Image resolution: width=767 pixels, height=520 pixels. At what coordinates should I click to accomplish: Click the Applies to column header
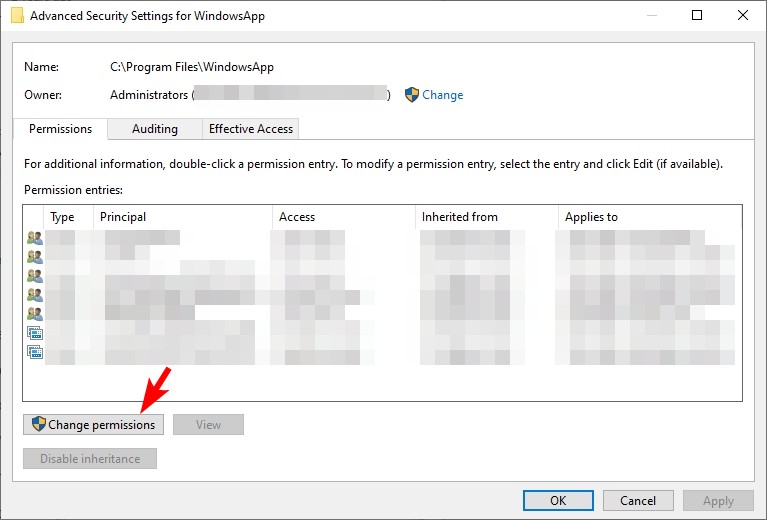(650, 217)
